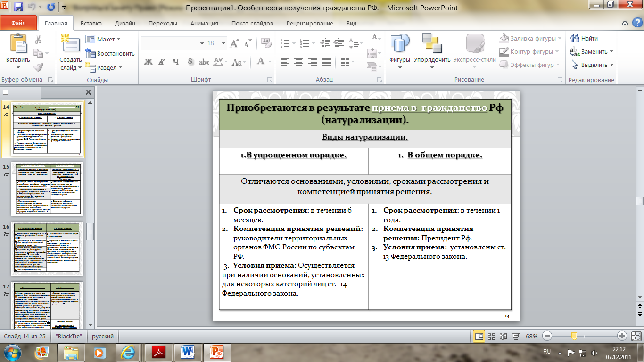644x362 pixels.
Task: Click the Find (Найти) binoculars button
Action: coord(584,39)
